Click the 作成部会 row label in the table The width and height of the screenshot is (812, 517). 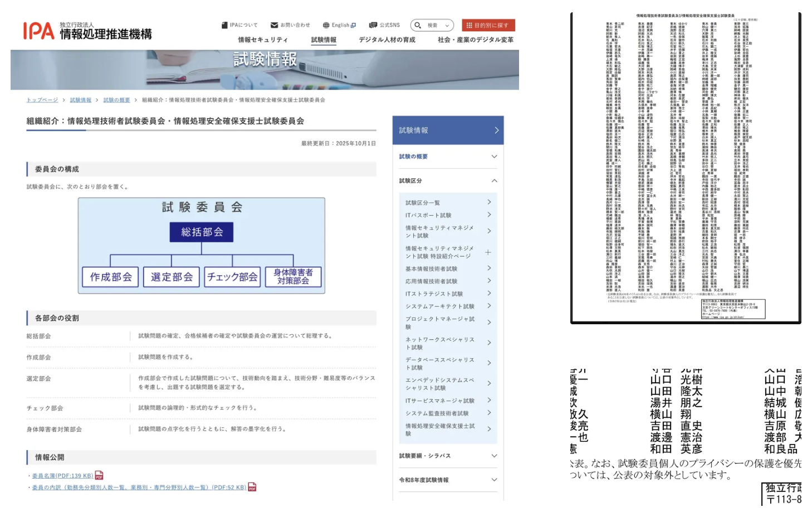click(39, 358)
